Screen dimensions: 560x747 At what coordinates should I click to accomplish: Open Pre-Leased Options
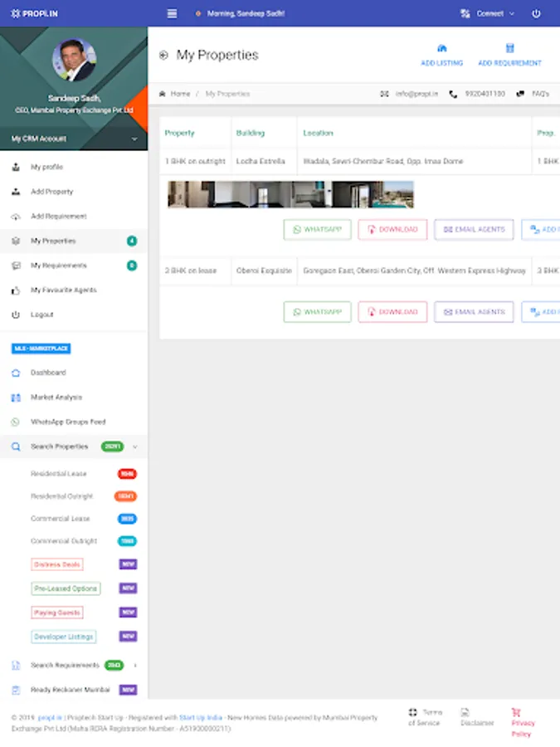pyautogui.click(x=66, y=588)
